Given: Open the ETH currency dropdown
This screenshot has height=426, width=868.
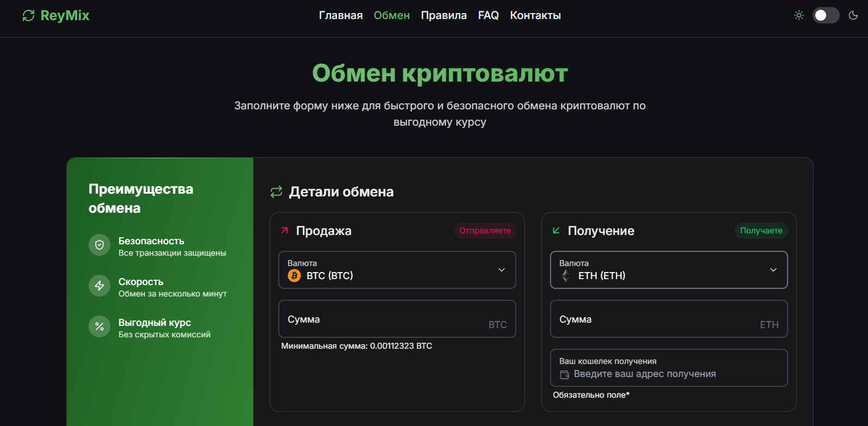Looking at the screenshot, I should point(669,270).
